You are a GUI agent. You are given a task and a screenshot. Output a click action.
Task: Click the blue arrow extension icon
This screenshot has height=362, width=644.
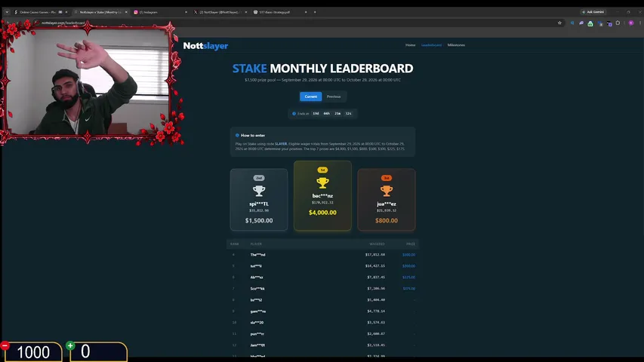572,23
